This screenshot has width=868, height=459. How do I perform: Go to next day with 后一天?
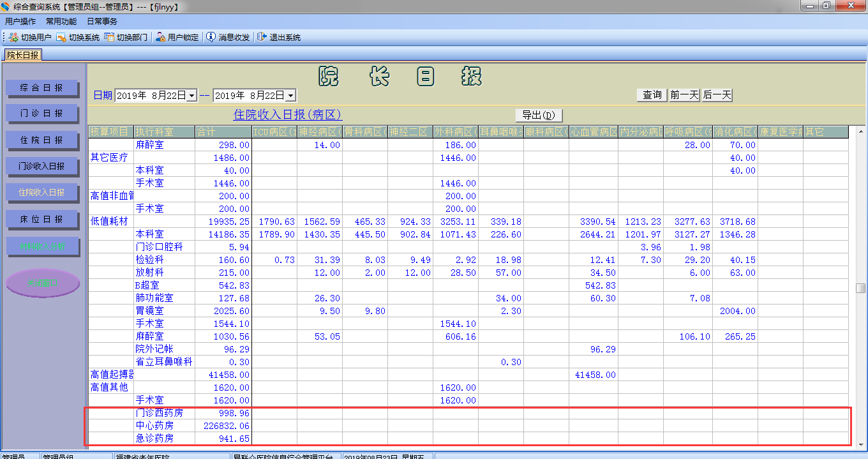(x=717, y=95)
